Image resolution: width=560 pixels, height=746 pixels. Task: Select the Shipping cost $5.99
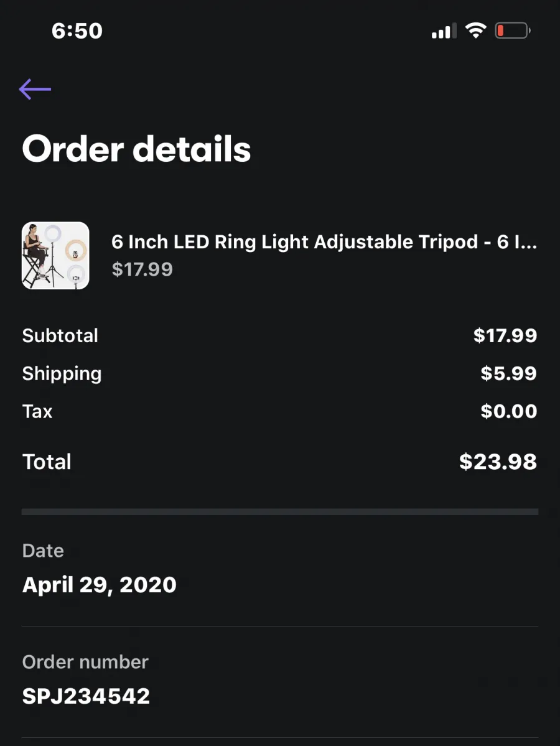click(508, 373)
